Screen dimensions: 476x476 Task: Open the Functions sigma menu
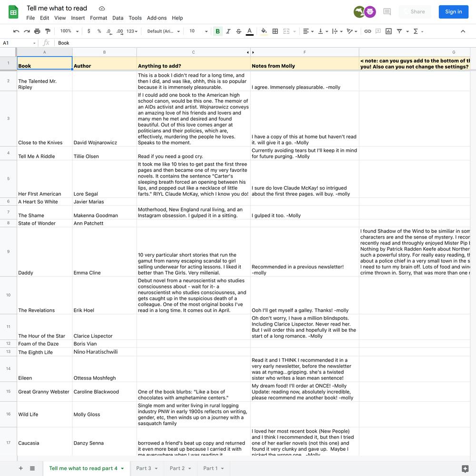click(x=418, y=31)
